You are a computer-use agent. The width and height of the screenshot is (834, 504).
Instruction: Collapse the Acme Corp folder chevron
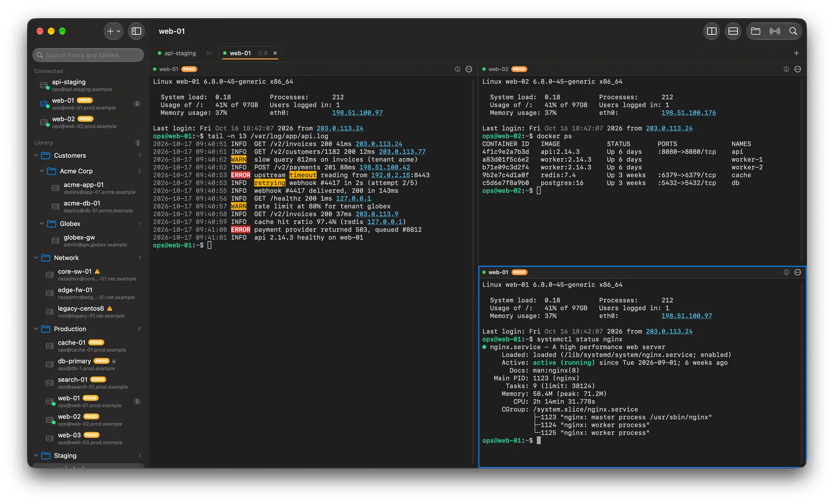pos(42,171)
